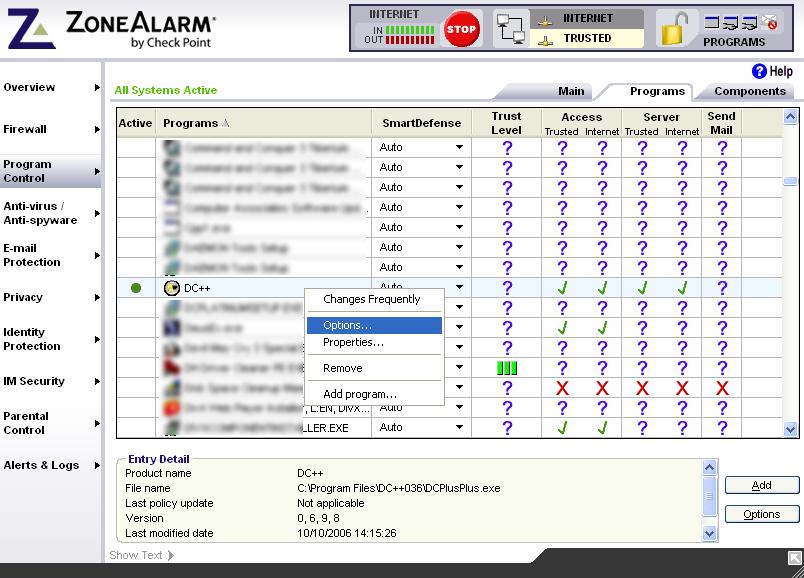Toggle DC++ Server Trusted checkmark

642,288
